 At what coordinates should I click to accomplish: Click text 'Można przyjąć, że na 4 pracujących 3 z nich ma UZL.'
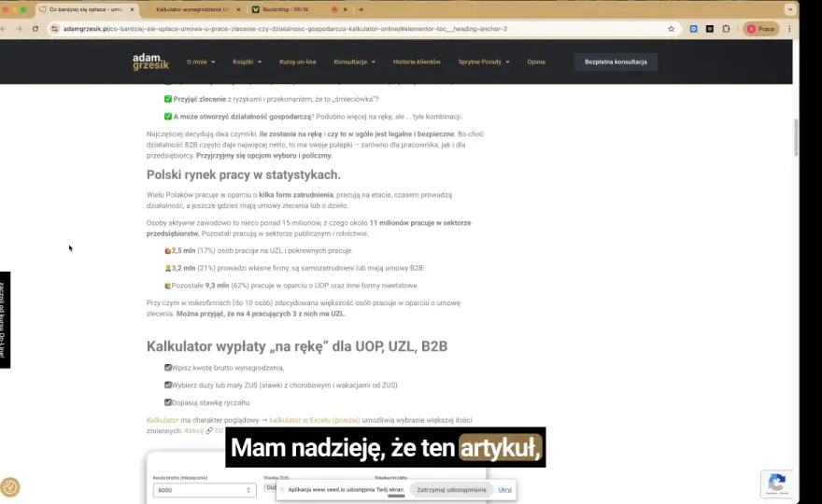point(261,314)
